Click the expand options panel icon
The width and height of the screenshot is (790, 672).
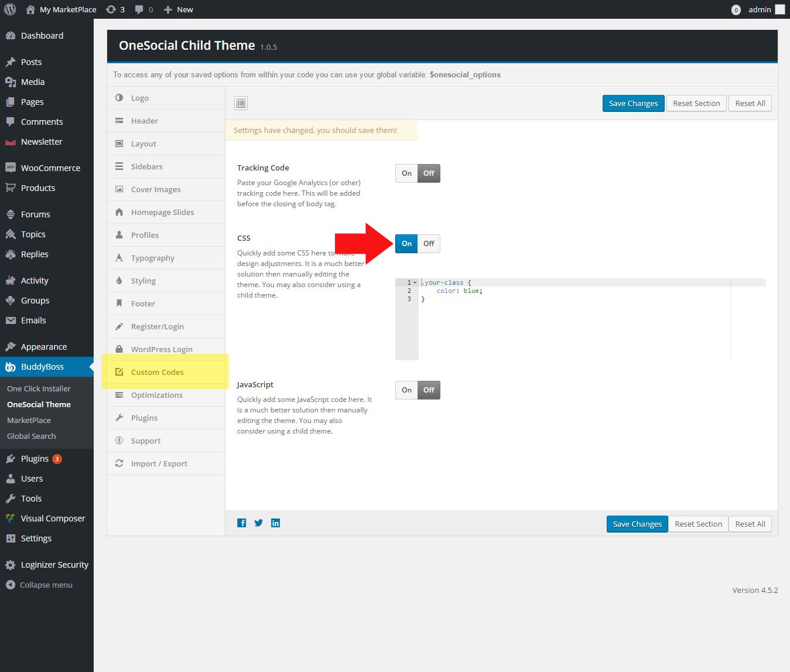[241, 103]
